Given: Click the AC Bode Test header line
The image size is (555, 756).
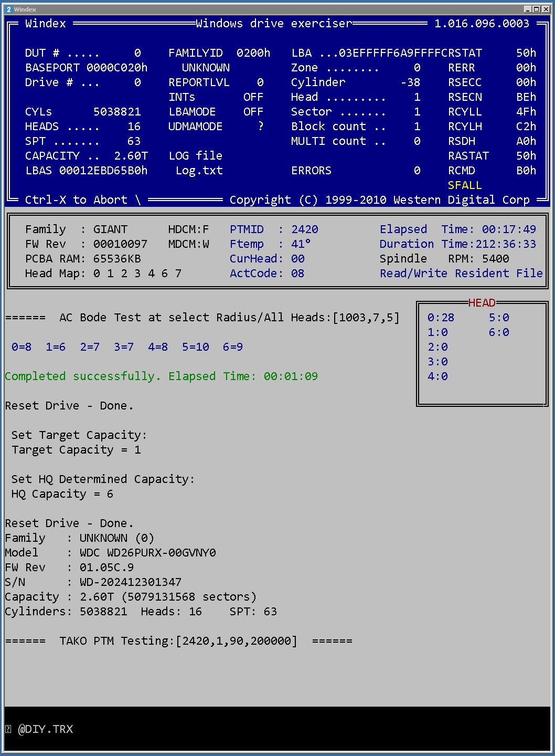Looking at the screenshot, I should point(202,318).
